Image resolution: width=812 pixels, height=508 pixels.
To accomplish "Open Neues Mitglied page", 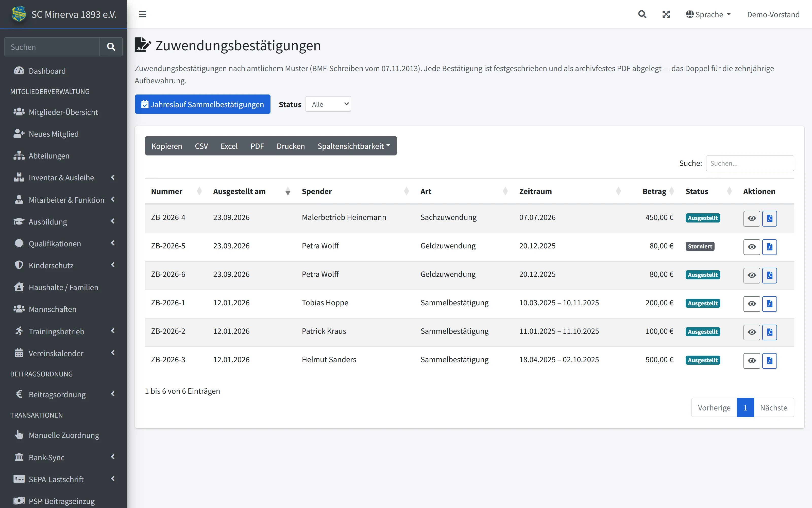I will (63, 134).
